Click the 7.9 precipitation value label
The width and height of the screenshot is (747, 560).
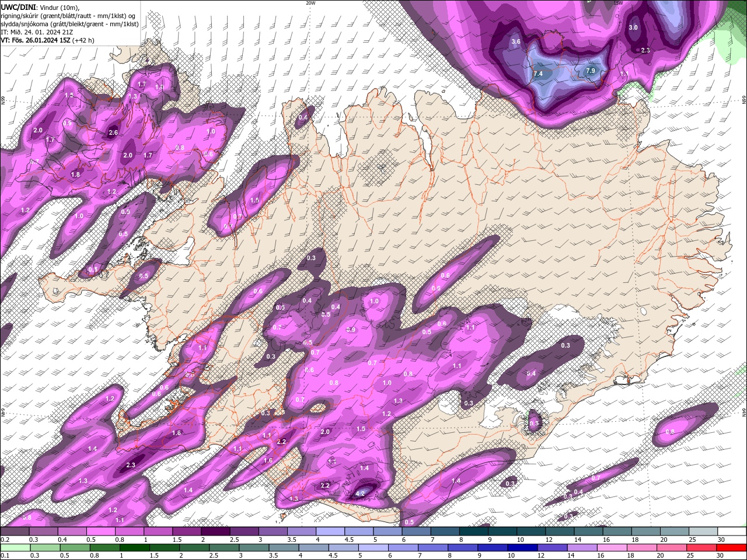coord(590,71)
